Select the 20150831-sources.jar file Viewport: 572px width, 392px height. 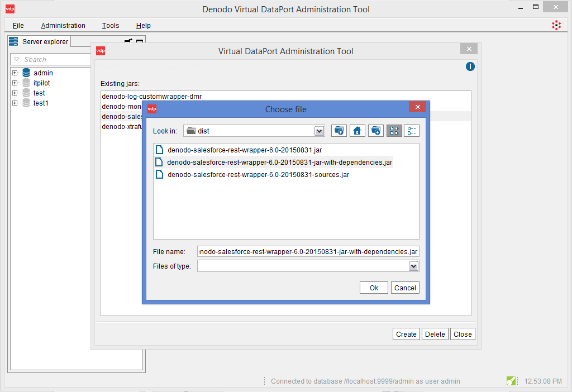tap(258, 175)
